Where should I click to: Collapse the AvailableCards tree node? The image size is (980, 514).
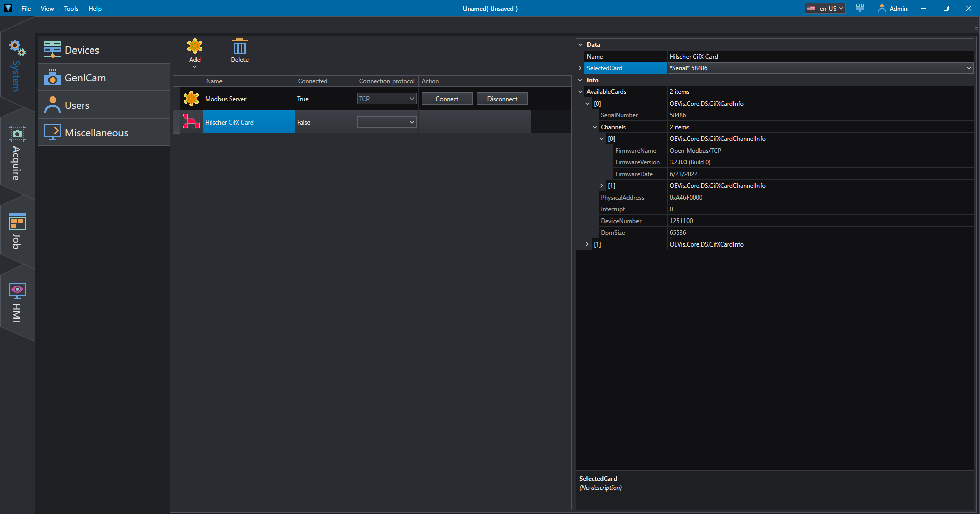coord(580,92)
